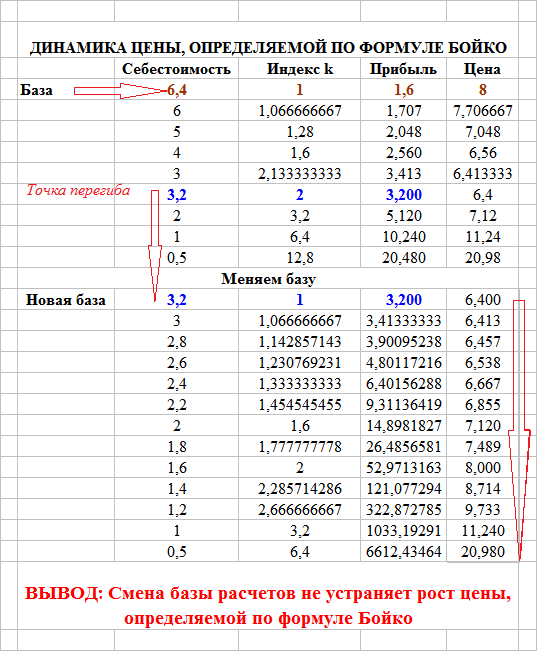Select the profit cell 2,048
537x651 pixels.
point(403,131)
